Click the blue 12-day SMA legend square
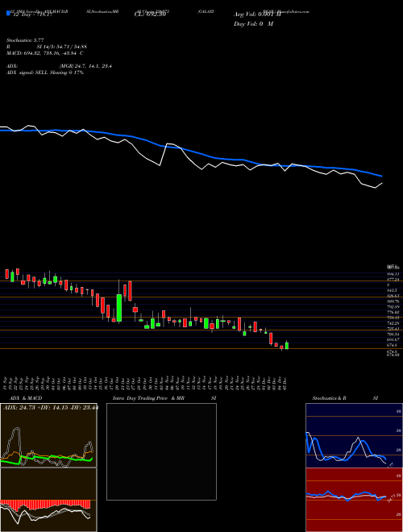Viewport: 403px width, 532px height. click(8, 13)
